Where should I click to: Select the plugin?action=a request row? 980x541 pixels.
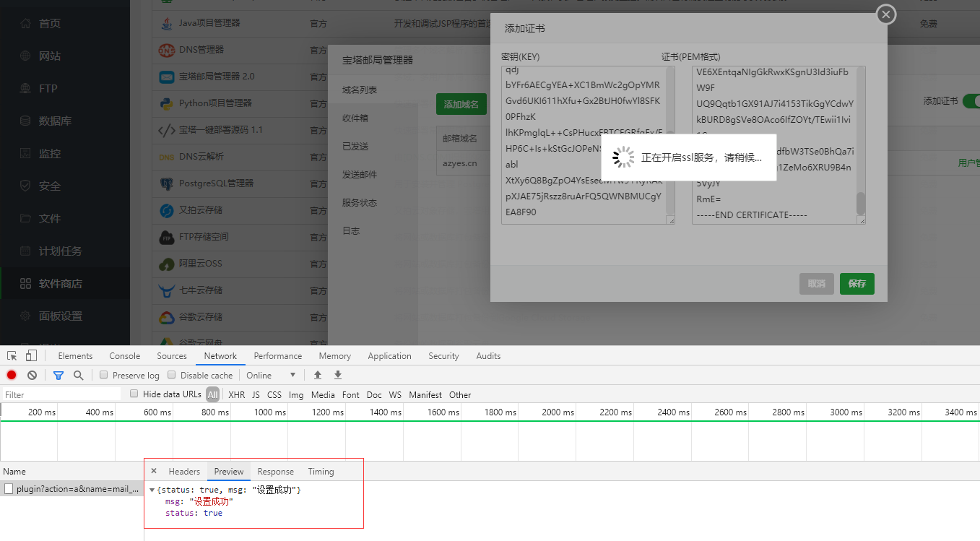tap(72, 489)
